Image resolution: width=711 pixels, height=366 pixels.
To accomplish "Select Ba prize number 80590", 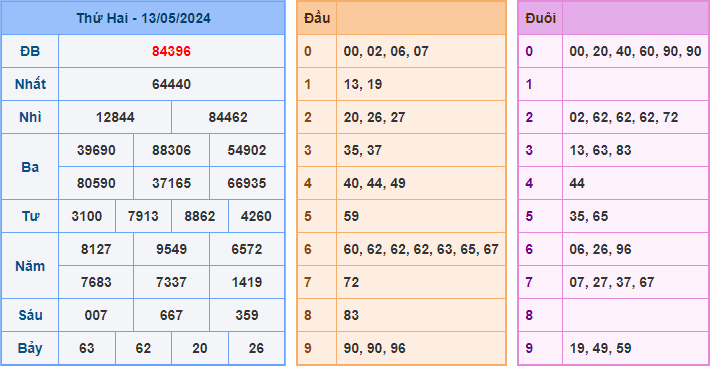I will click(96, 183).
